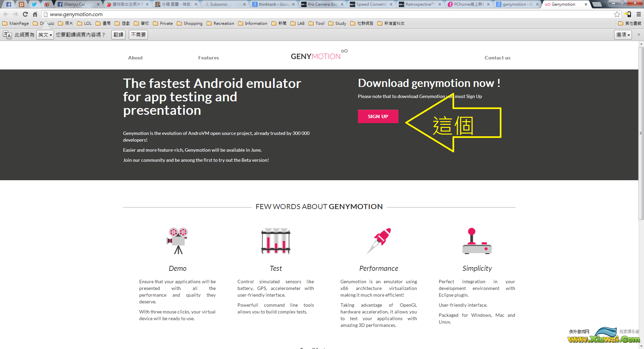Open the Features page link
This screenshot has height=349, width=644.
209,58
